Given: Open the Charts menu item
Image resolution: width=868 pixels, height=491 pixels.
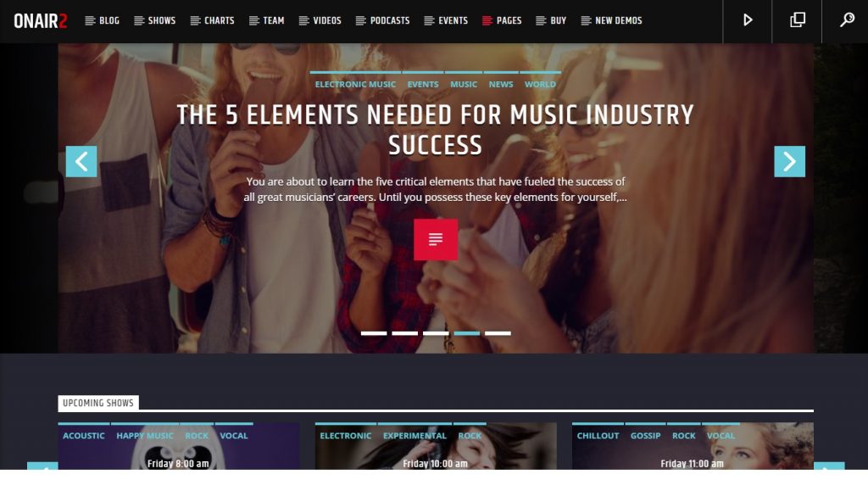Looking at the screenshot, I should click(213, 20).
